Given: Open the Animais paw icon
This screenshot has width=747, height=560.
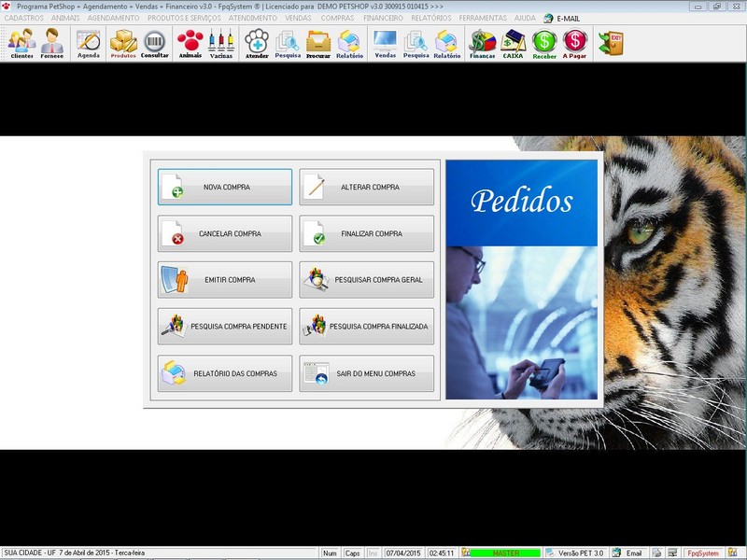Looking at the screenshot, I should [x=190, y=43].
